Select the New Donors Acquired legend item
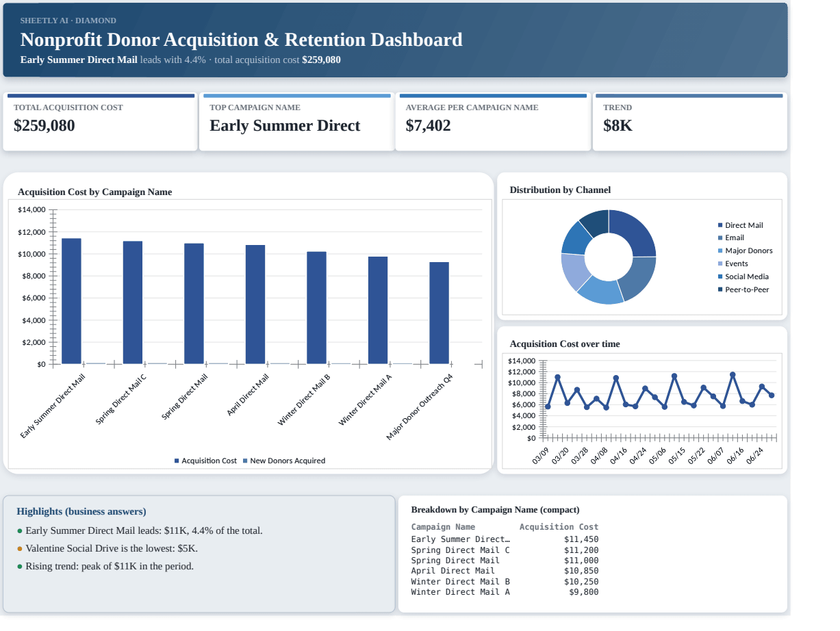This screenshot has width=840, height=631. pyautogui.click(x=284, y=461)
